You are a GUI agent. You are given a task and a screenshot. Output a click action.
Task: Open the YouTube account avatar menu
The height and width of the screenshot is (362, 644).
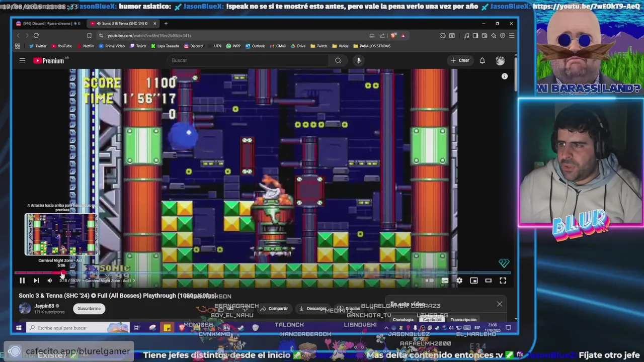(x=500, y=60)
